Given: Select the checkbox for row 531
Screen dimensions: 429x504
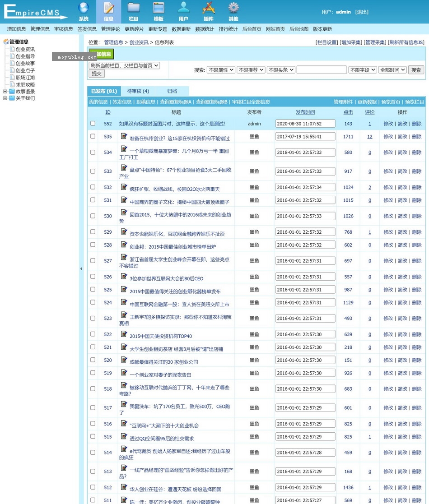Looking at the screenshot, I should point(93,200).
